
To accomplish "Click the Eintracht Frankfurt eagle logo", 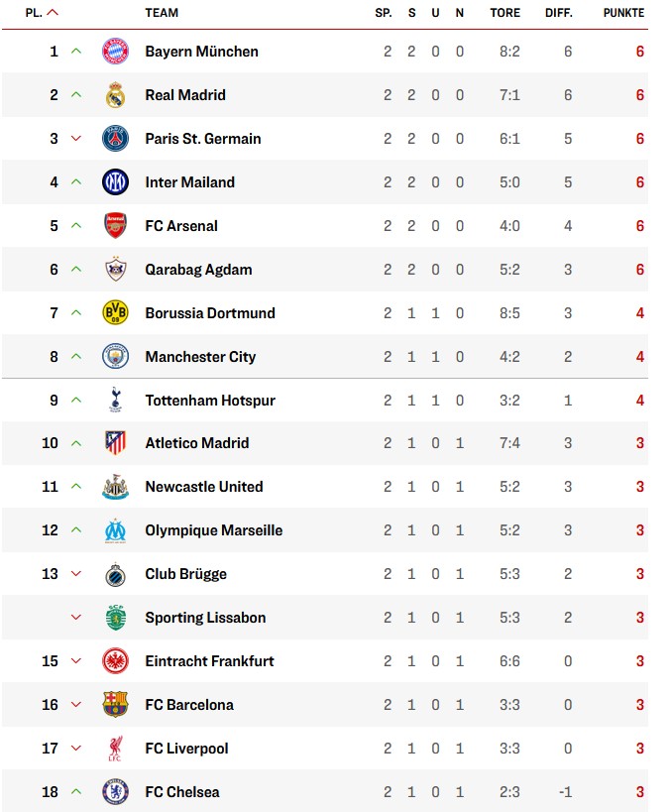I will 116,661.
